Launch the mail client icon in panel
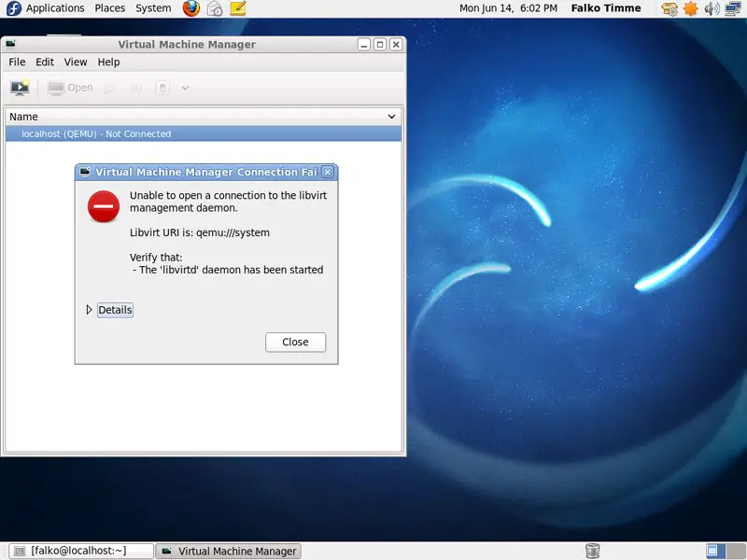Screen dimensions: 747x560 coord(215,8)
